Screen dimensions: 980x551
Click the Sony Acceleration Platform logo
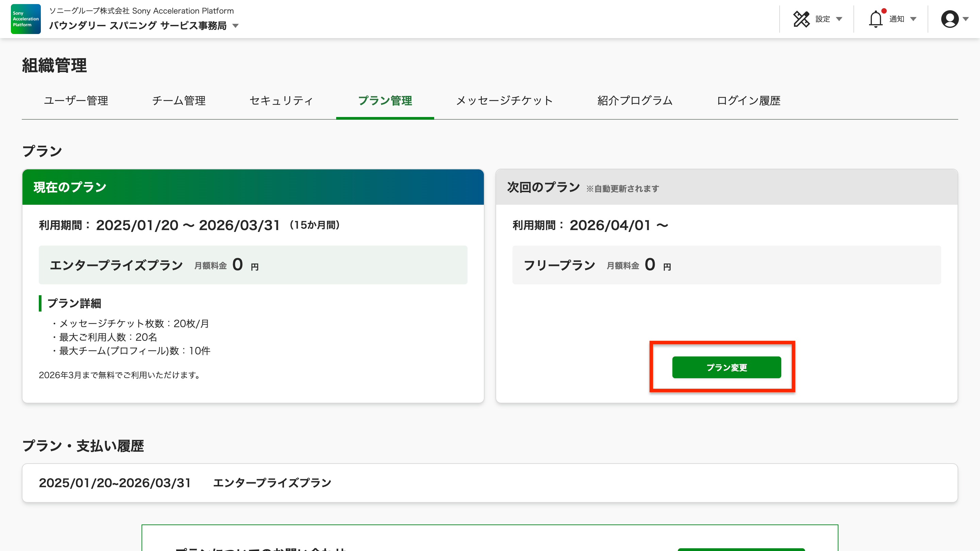pos(25,19)
